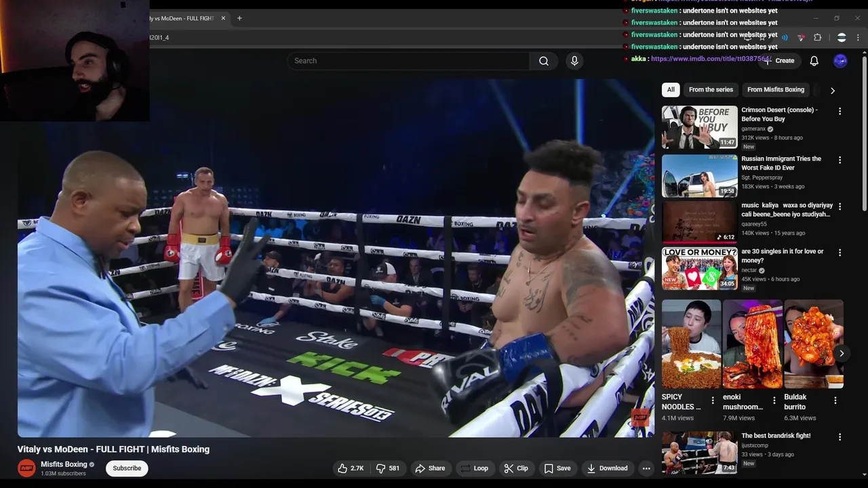
Task: Click nectar channel name
Action: (749, 270)
